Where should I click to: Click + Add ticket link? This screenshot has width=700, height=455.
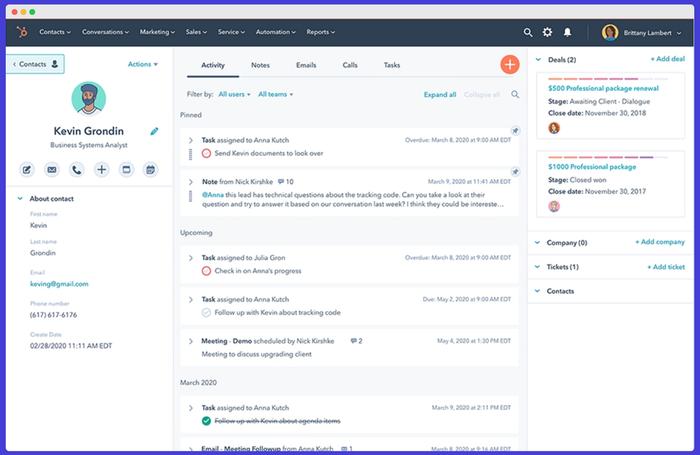coord(666,267)
